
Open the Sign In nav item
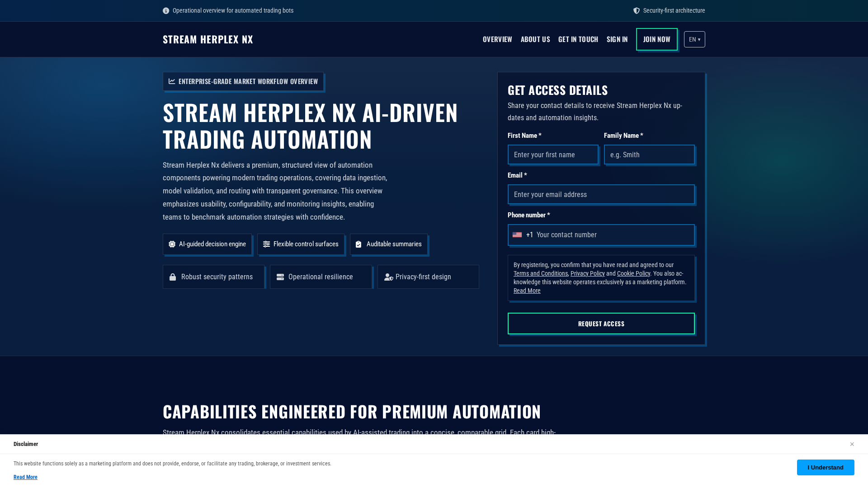coord(617,39)
